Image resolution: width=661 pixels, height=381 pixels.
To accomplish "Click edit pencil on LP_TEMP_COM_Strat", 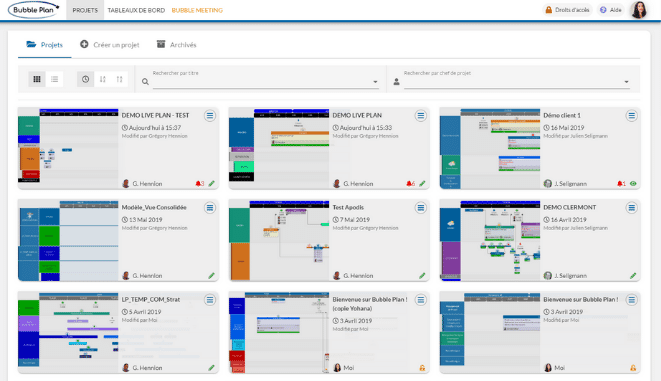I will 212,368.
